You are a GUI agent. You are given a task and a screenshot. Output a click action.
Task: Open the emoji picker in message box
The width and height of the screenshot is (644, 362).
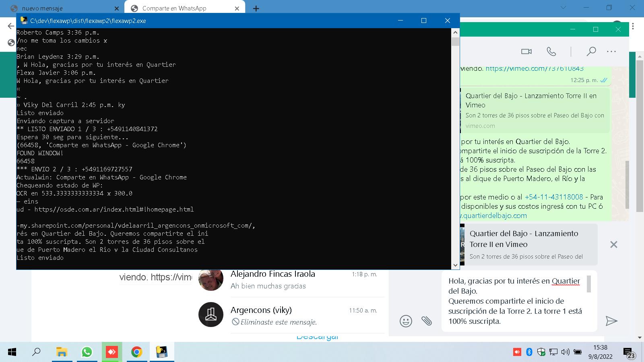406,321
